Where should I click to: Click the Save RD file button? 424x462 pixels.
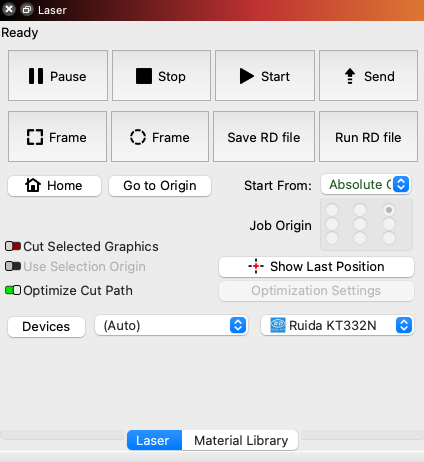tap(264, 137)
